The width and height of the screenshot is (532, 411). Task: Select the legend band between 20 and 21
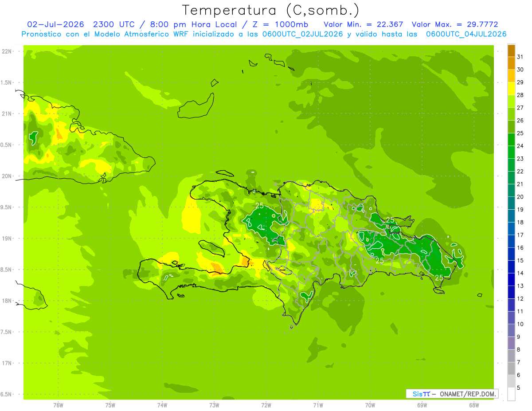coord(511,190)
